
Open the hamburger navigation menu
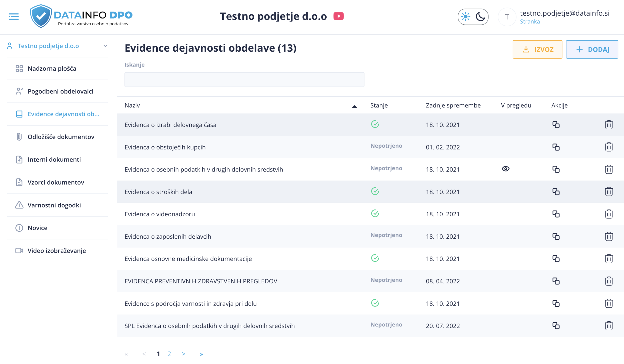tap(14, 17)
